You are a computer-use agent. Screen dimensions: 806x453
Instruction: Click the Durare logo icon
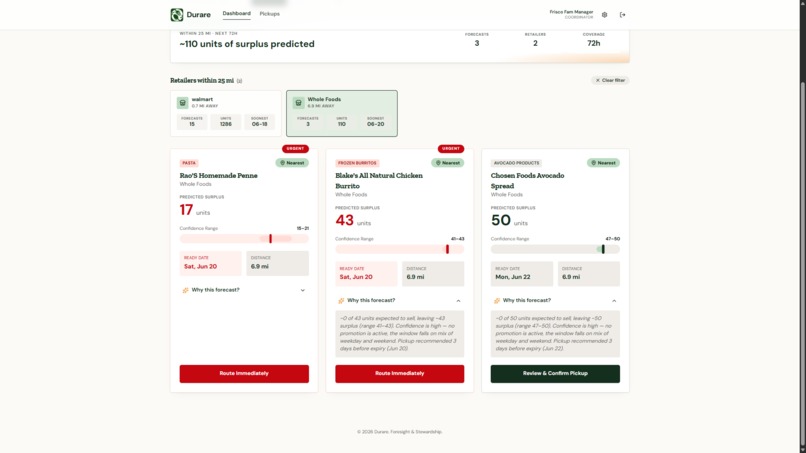pyautogui.click(x=177, y=14)
